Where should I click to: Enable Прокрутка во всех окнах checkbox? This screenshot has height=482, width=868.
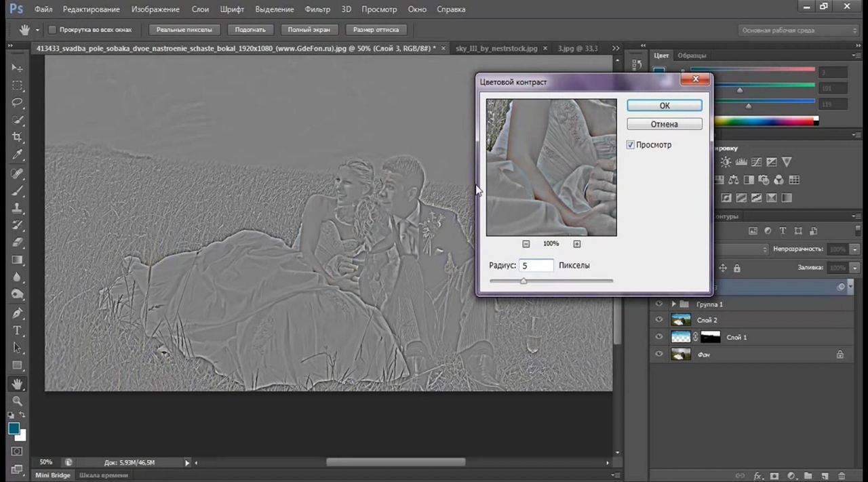click(52, 30)
